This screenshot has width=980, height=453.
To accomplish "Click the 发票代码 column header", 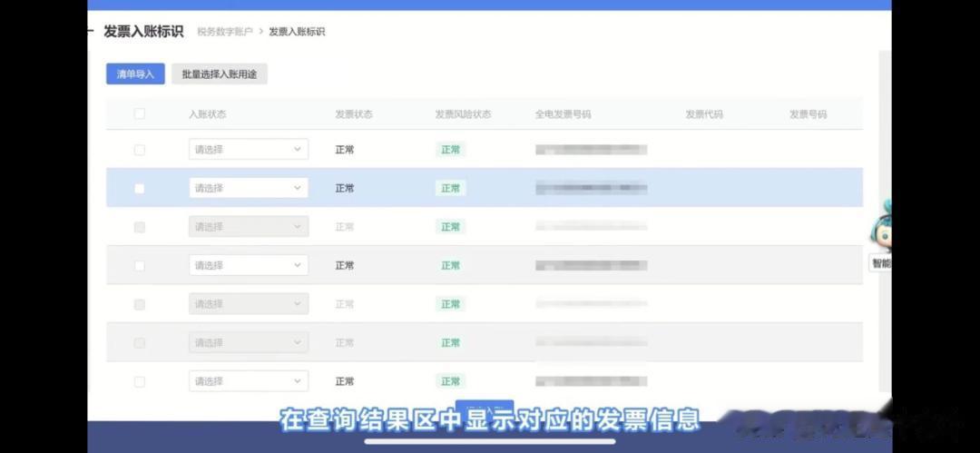I will coord(704,114).
